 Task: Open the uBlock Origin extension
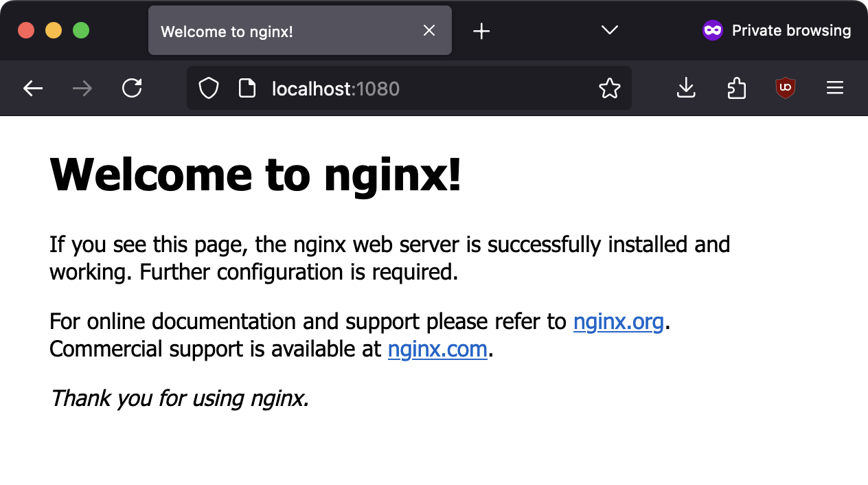(x=785, y=89)
